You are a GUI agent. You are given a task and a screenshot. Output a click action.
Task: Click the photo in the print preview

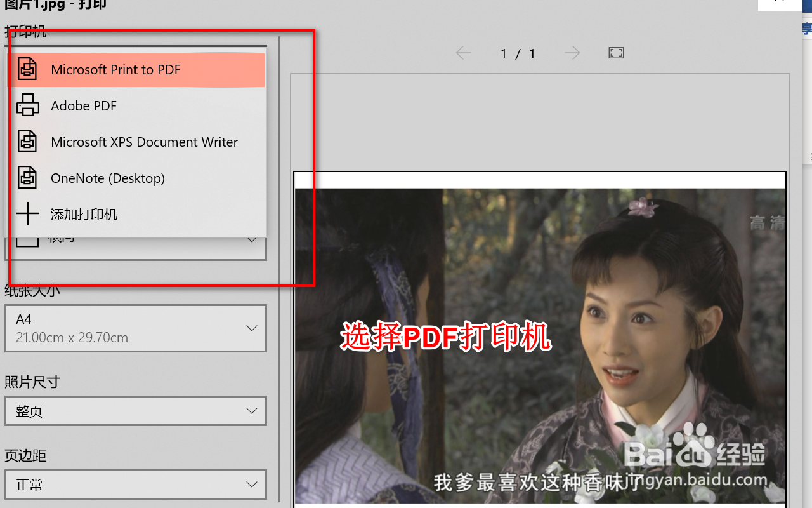point(540,346)
